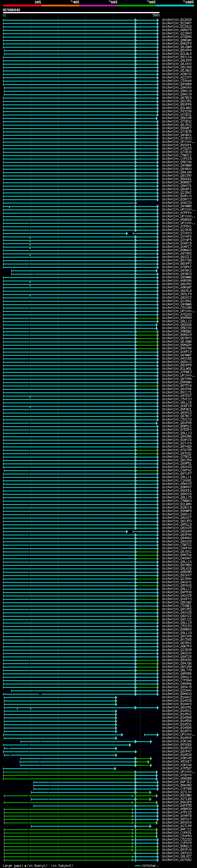
Task: Open hit UniRef100_Q2IB43
Action: [x=177, y=33]
